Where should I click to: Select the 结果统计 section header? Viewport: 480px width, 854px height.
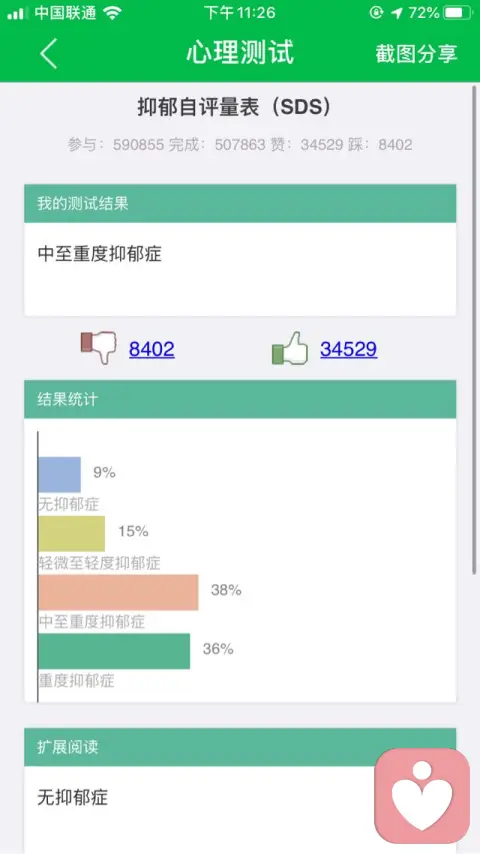tap(240, 399)
